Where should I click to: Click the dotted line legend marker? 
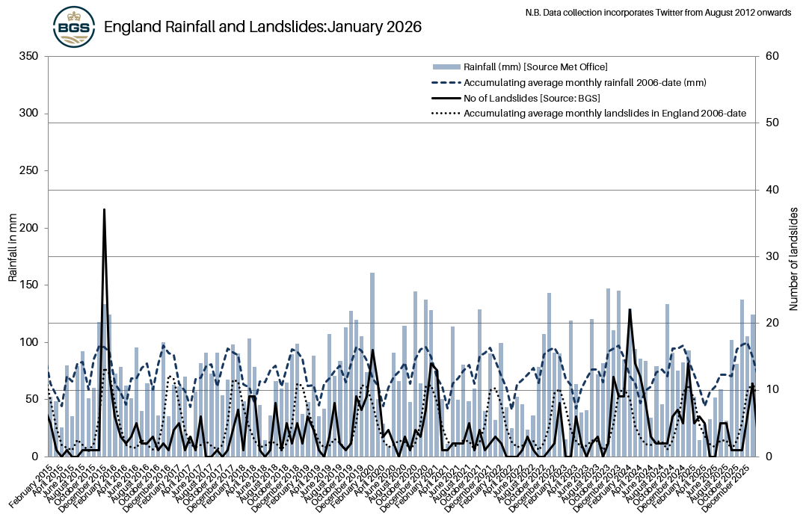446,114
